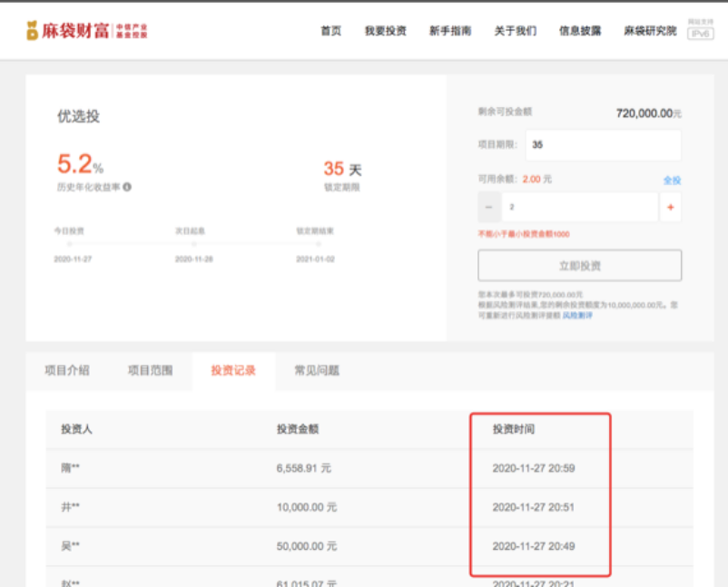Click the 麻袋财富 logo icon
728x587 pixels.
coord(34,29)
